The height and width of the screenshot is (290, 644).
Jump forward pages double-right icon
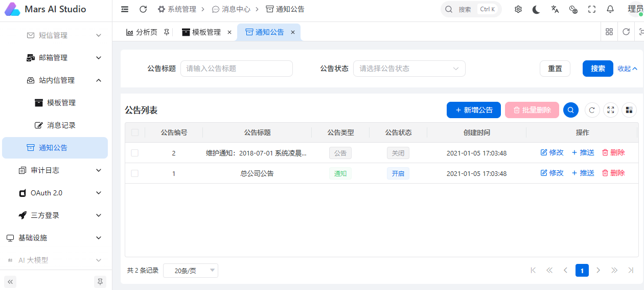pyautogui.click(x=615, y=270)
